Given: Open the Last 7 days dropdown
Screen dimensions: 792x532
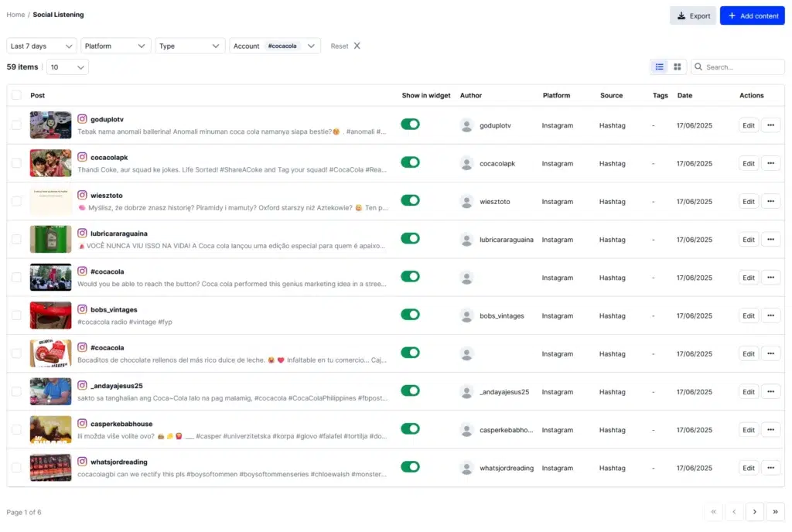Looking at the screenshot, I should (x=42, y=46).
